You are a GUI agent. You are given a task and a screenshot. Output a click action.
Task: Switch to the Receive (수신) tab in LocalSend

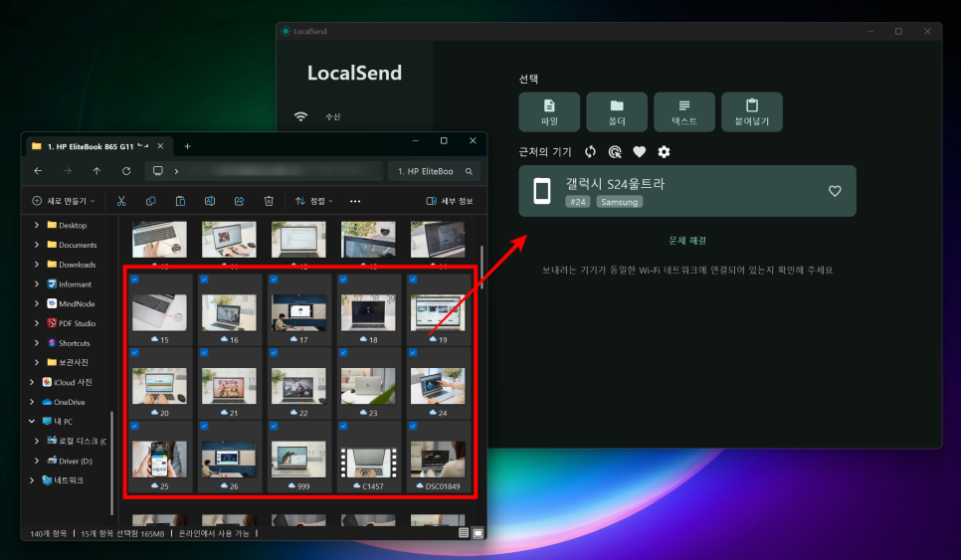[332, 117]
